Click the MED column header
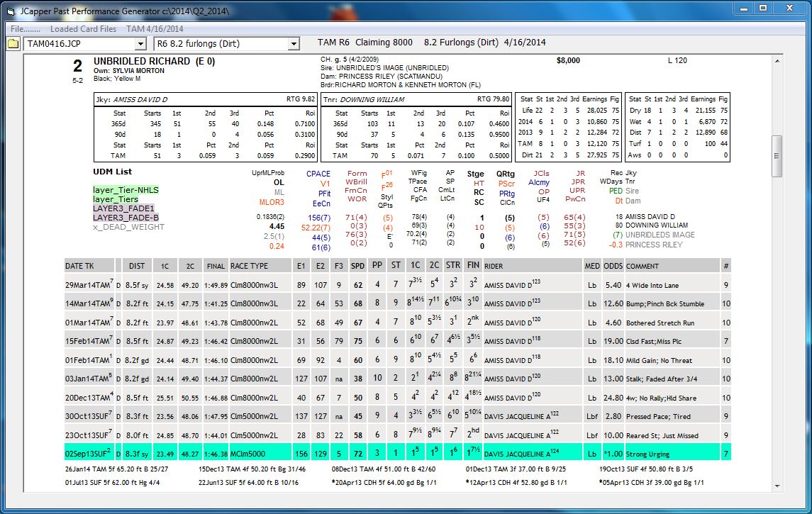Viewport: 812px width, 514px height. tap(592, 266)
